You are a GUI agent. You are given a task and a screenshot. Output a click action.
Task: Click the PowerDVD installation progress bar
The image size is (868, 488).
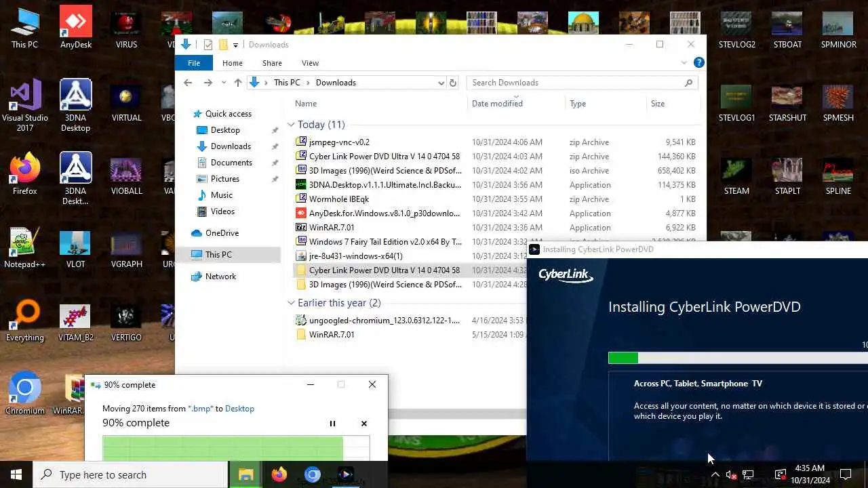(x=738, y=358)
